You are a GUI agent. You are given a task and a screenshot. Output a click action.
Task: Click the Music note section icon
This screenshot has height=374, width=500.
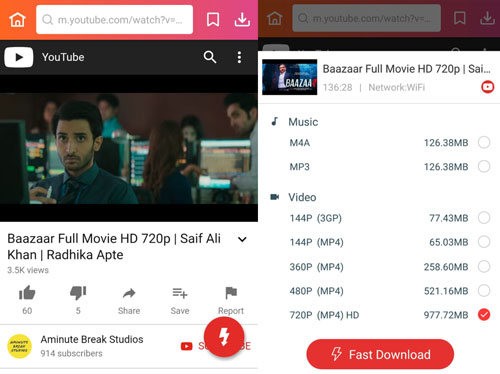(x=274, y=121)
